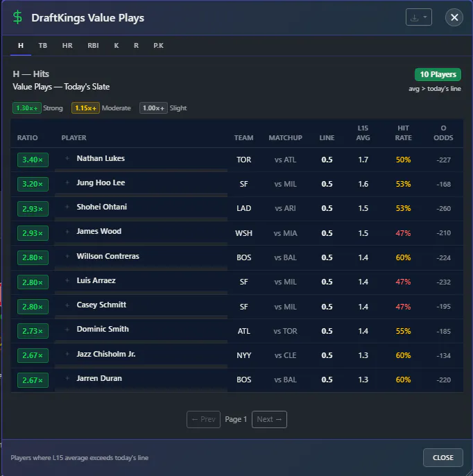
Task: Click Jazz Chisholm Jr. player name
Action: tap(106, 354)
